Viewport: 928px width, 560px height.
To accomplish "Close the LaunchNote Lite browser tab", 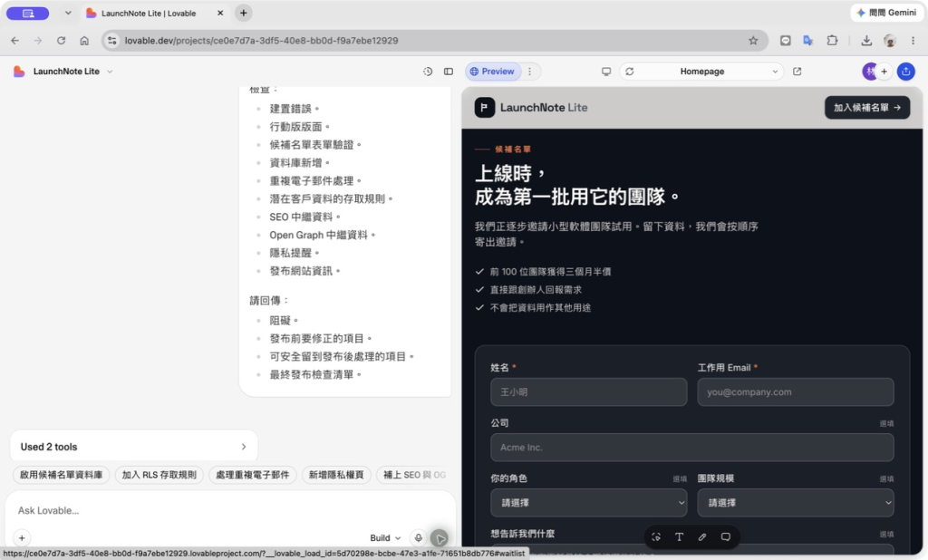I will pos(220,13).
